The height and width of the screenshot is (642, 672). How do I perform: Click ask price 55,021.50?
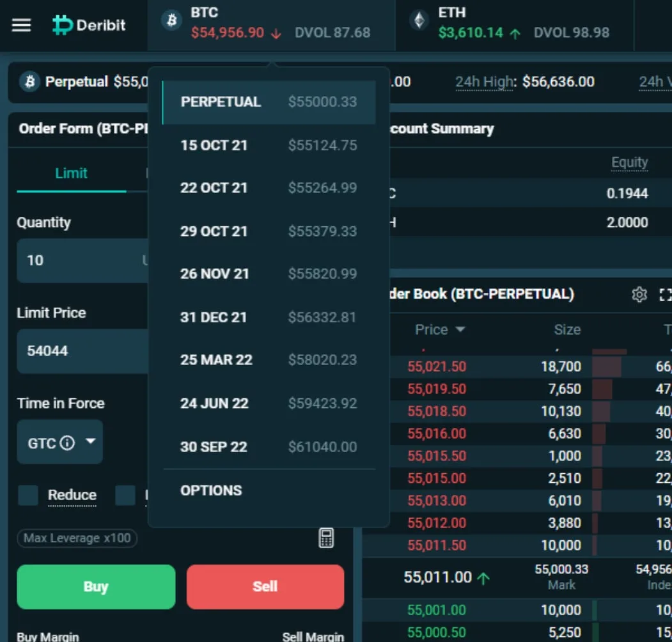tap(437, 366)
